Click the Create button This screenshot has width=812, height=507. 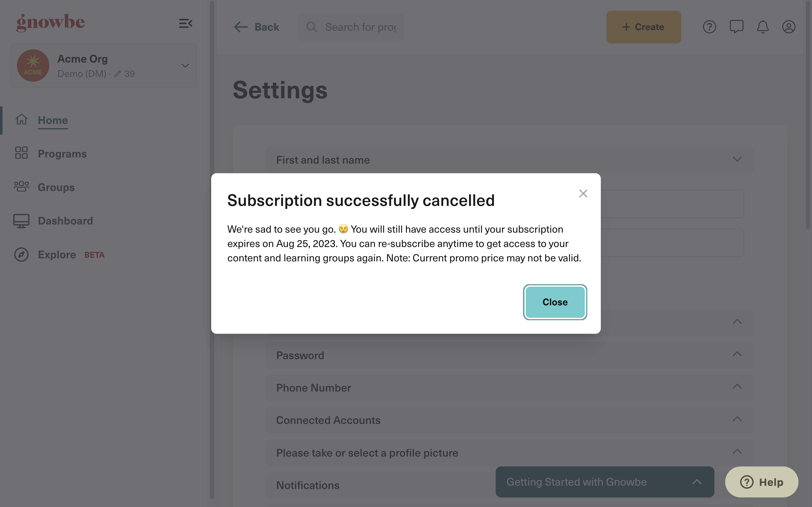(x=643, y=27)
